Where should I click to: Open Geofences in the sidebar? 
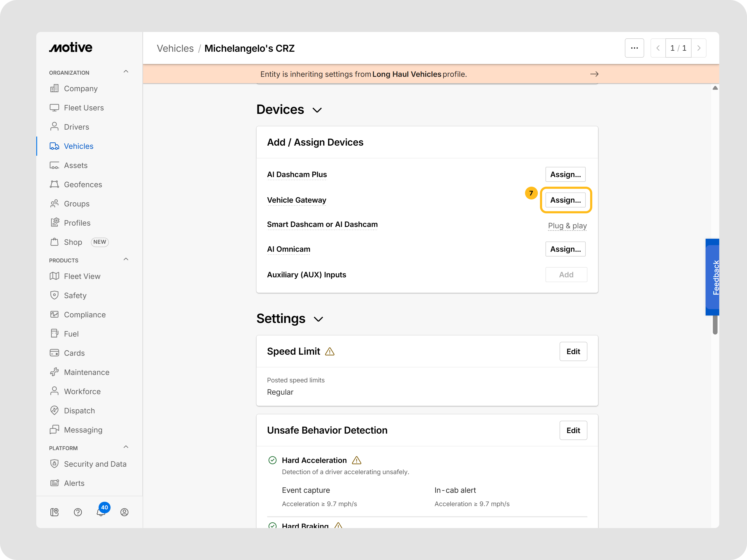[83, 185]
